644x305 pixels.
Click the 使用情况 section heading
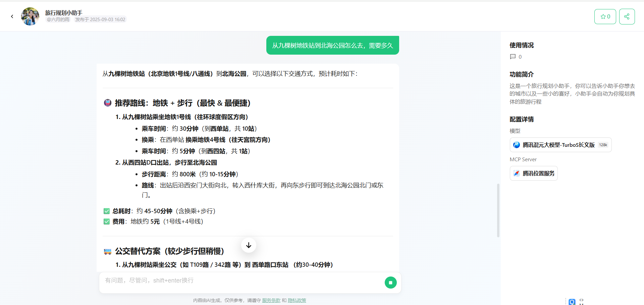(x=522, y=45)
